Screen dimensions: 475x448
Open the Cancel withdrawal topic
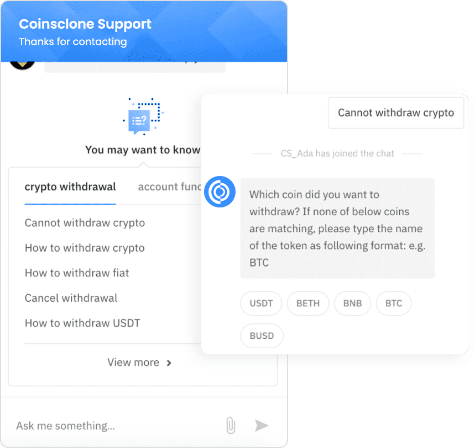71,298
